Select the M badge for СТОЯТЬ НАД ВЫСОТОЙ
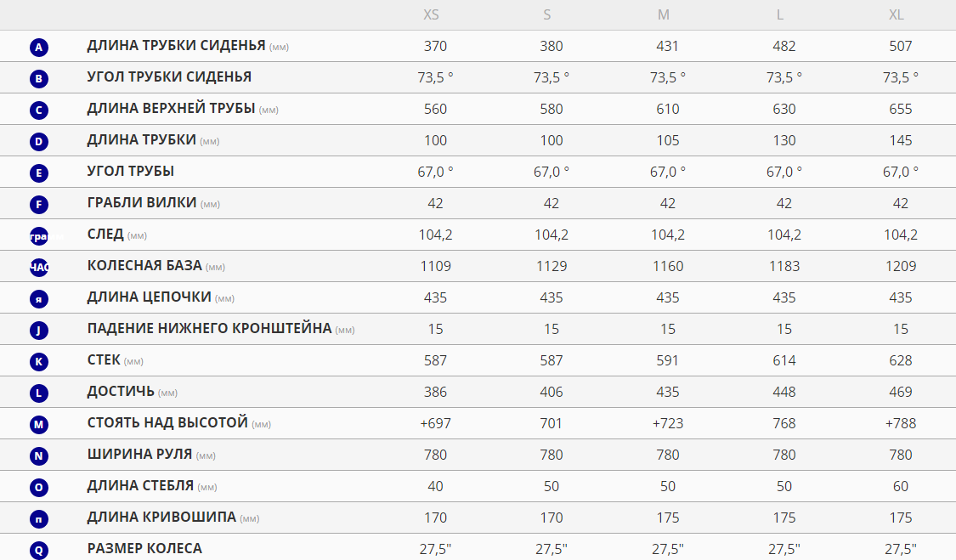 [39, 424]
